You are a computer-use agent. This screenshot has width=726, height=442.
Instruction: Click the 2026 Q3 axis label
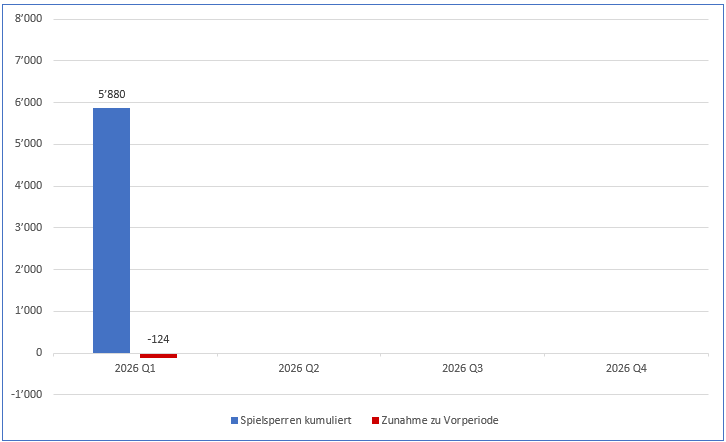click(x=463, y=368)
